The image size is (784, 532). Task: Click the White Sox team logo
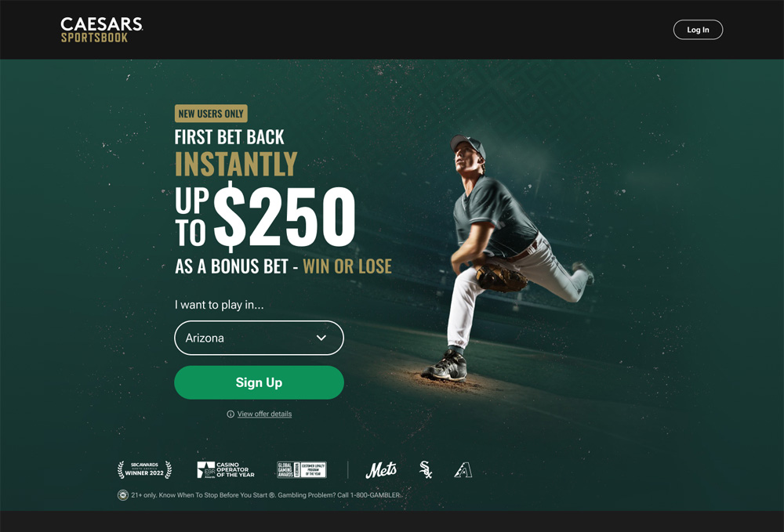tap(426, 469)
